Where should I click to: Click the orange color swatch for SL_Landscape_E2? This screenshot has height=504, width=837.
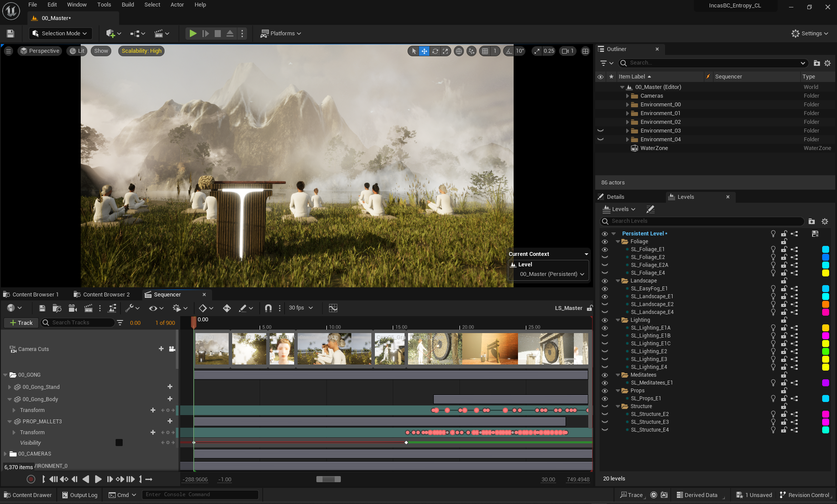point(826,304)
